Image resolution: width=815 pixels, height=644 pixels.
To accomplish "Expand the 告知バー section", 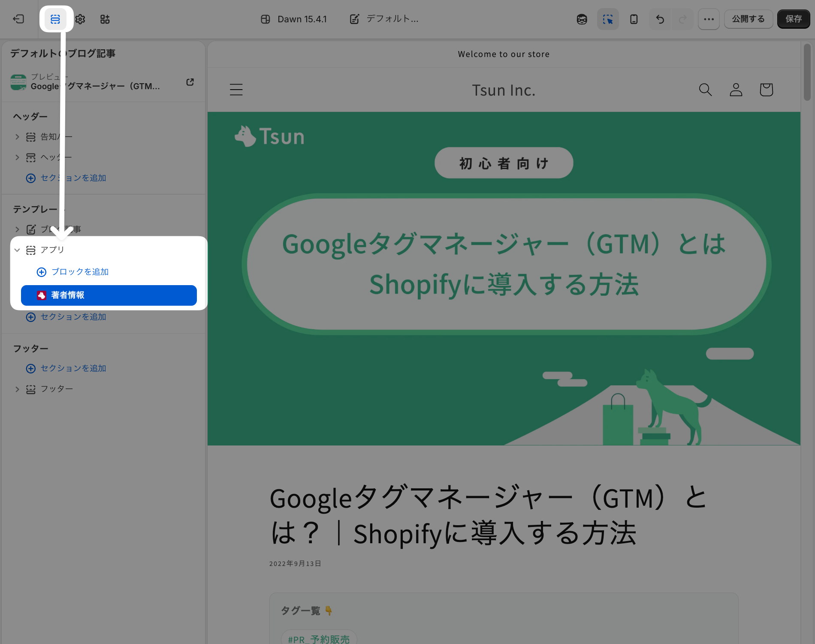I will pyautogui.click(x=17, y=137).
